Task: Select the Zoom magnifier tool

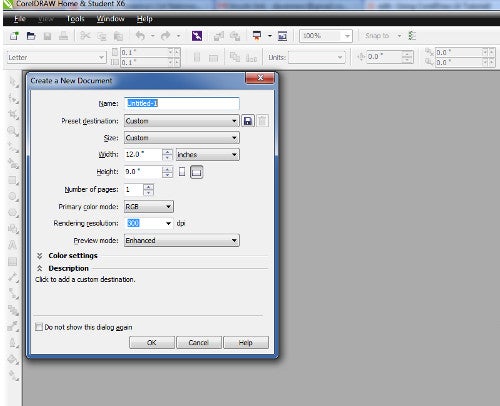Action: (13, 131)
